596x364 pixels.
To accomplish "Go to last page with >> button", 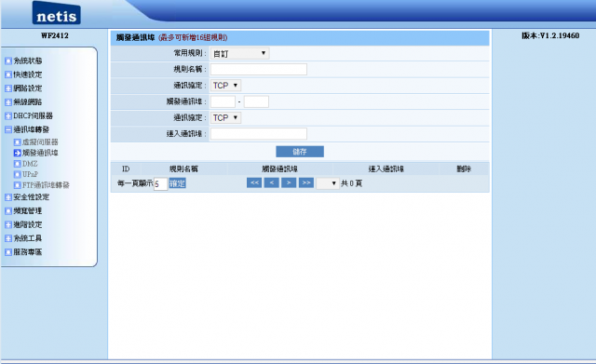I will click(x=306, y=183).
